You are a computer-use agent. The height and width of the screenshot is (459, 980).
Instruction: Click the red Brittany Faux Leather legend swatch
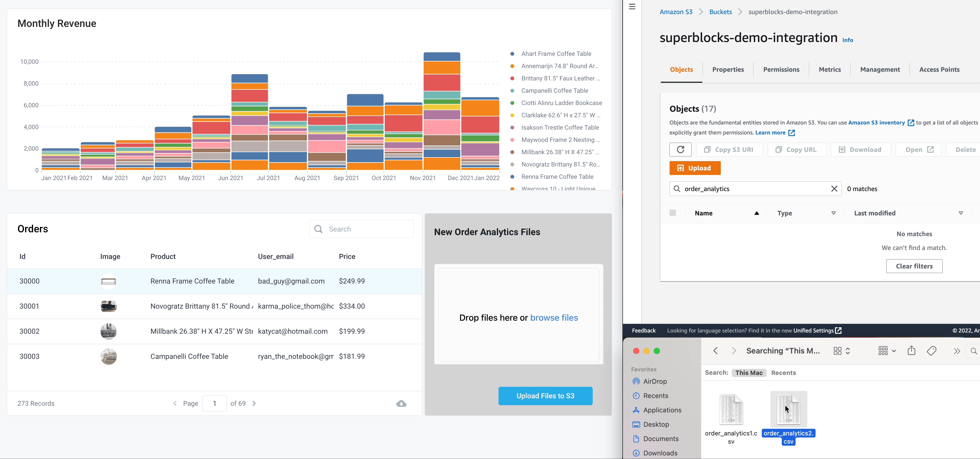[513, 78]
